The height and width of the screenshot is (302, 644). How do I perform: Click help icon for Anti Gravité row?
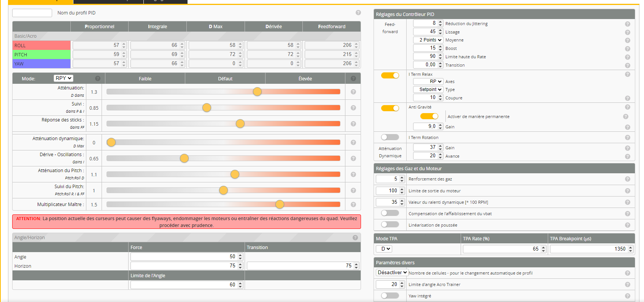click(627, 107)
